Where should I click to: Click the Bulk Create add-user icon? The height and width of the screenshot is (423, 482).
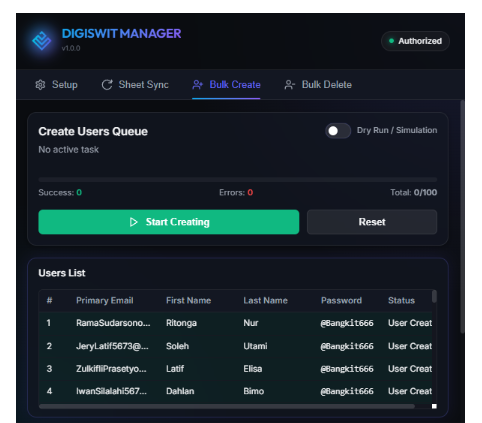click(197, 85)
